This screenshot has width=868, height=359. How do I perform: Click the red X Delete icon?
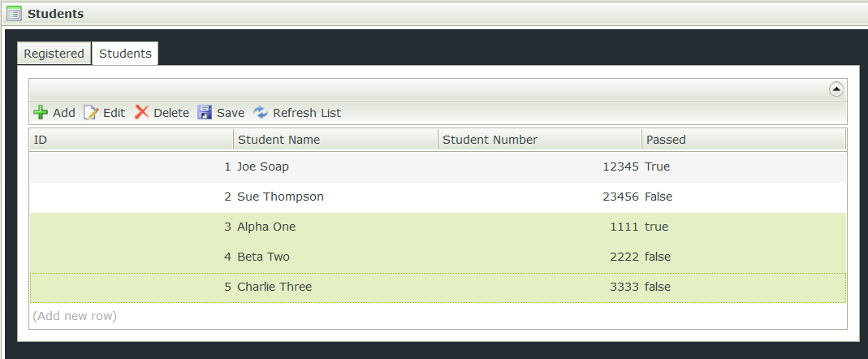coord(141,113)
